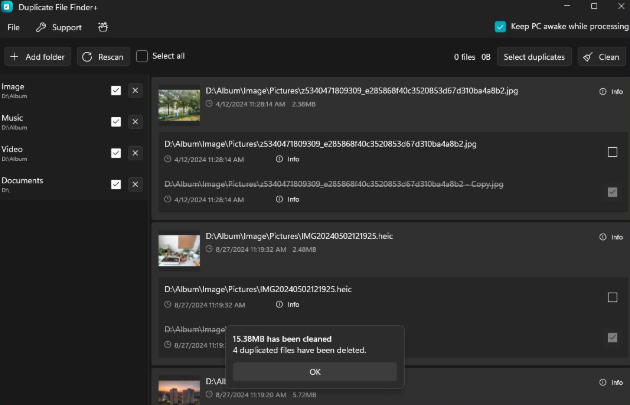Click the struck-through Copy.jpg file path
This screenshot has width=630, height=405.
click(x=333, y=184)
